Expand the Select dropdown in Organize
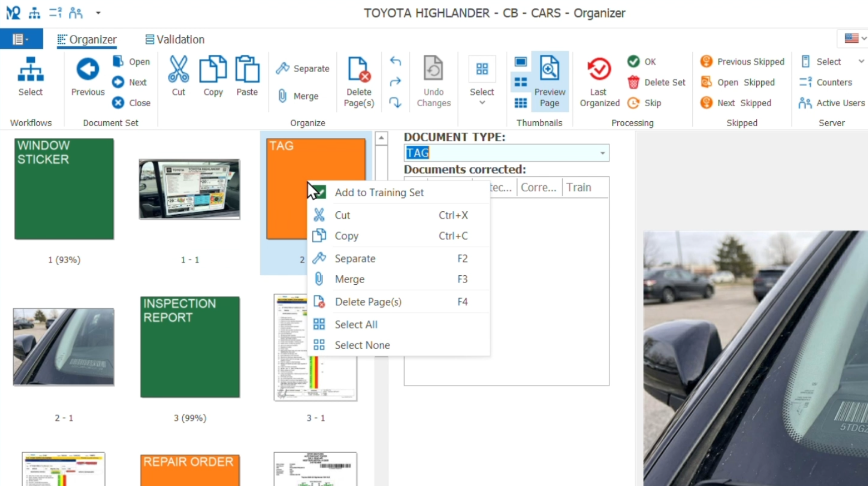Screen dimensions: 868x486 point(482,82)
